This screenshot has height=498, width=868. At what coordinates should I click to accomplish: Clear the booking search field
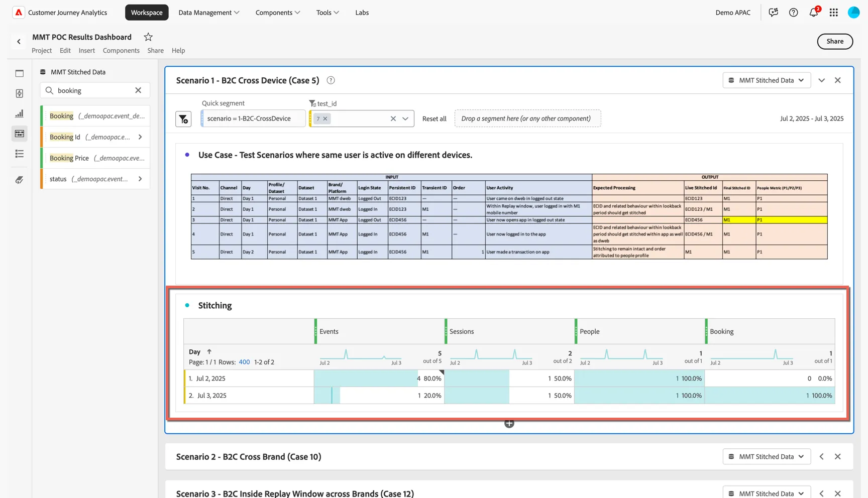tap(138, 90)
